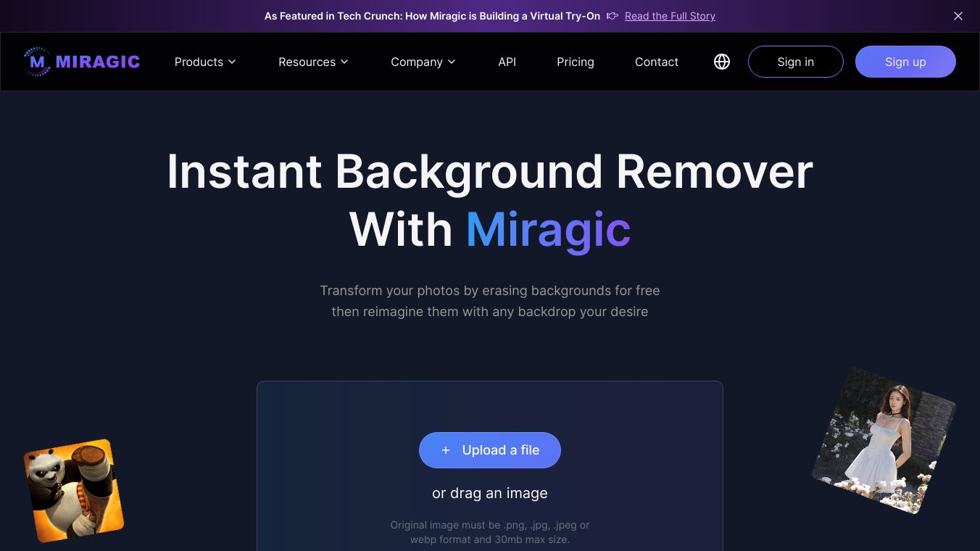Image resolution: width=980 pixels, height=551 pixels.
Task: Open the language globe selector
Action: pos(722,62)
